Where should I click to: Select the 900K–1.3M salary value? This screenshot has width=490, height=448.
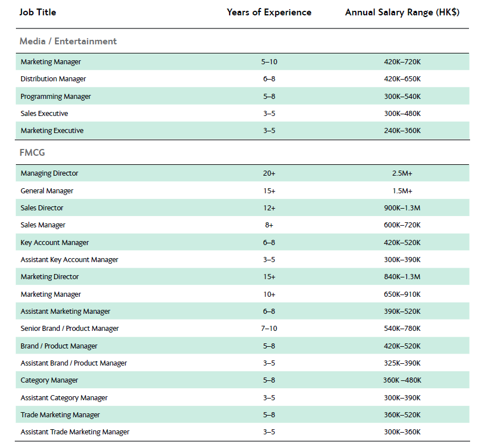402,208
